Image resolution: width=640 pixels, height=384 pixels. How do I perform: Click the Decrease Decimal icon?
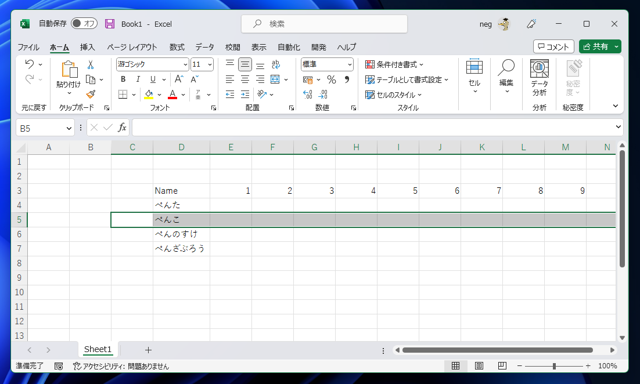323,95
